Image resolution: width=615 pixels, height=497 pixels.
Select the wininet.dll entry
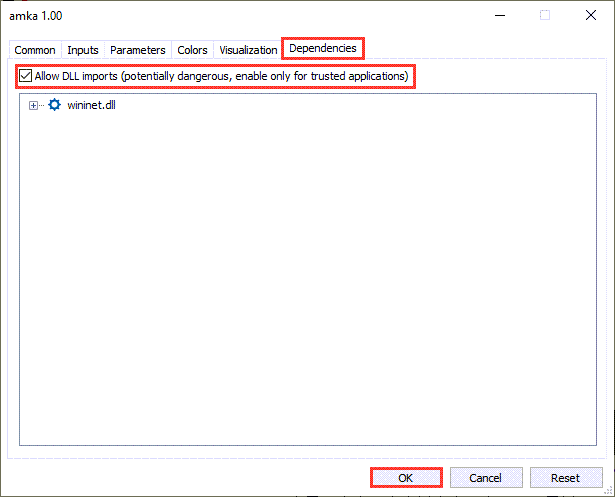pyautogui.click(x=91, y=105)
